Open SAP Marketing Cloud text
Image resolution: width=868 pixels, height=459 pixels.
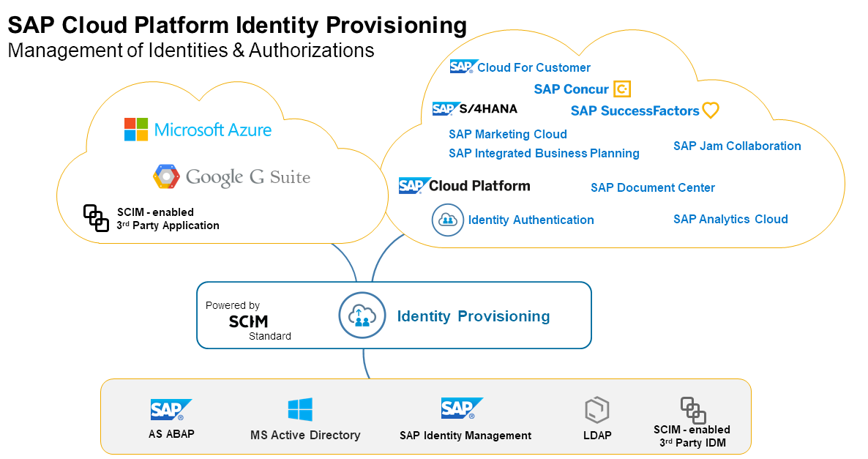508,134
